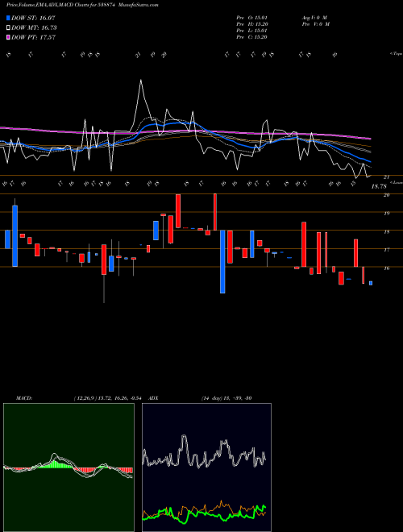Select the DOW PT: 17.57 label
The height and width of the screenshot is (532, 403).
[33, 37]
